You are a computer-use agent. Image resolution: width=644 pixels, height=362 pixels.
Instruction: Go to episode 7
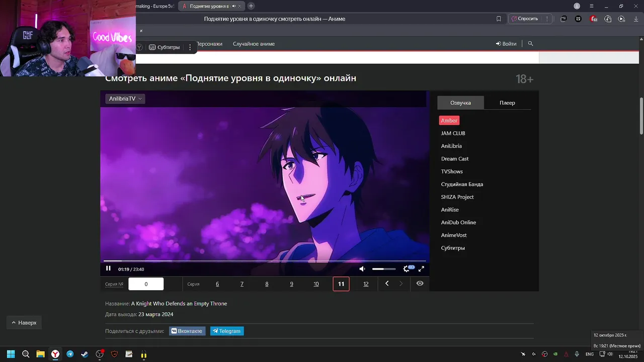[x=242, y=284]
